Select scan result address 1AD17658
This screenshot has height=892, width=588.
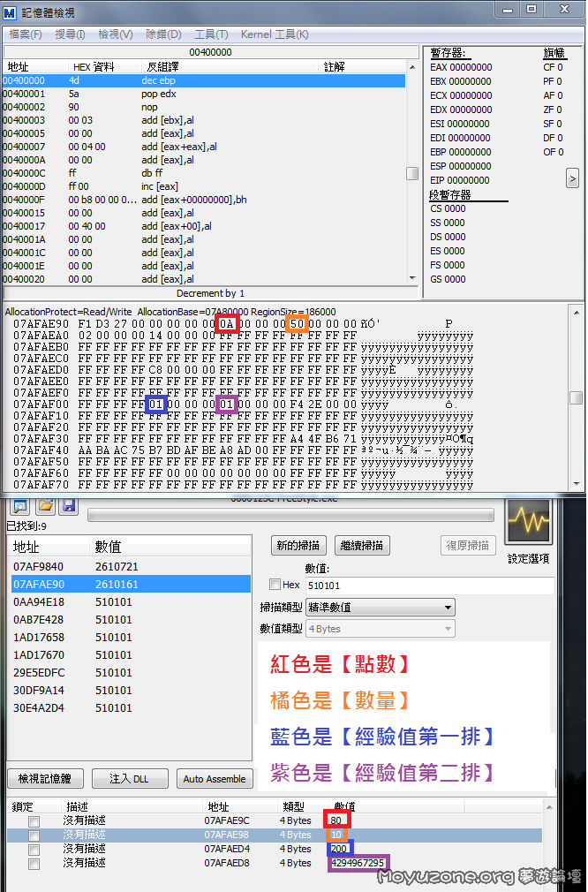tap(131, 637)
